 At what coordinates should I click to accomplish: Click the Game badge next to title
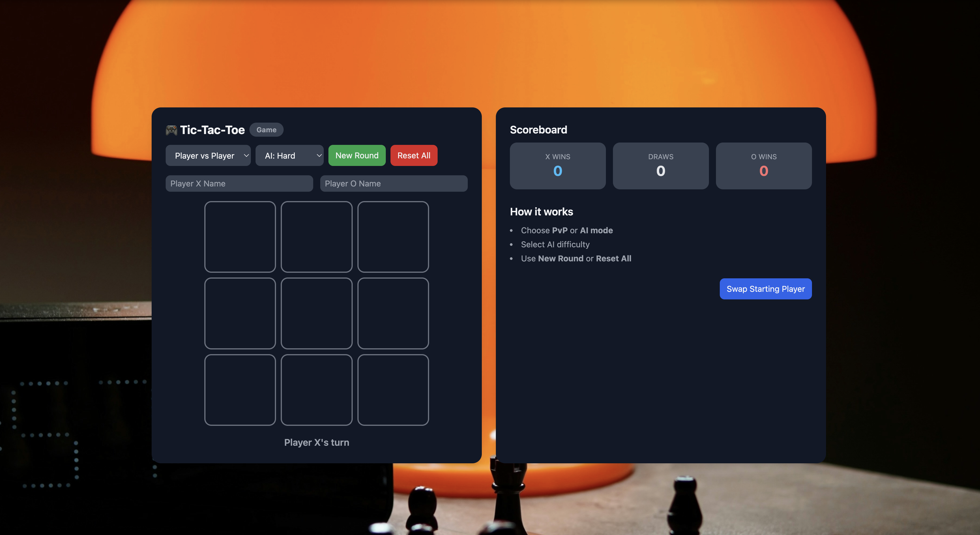[x=266, y=130]
